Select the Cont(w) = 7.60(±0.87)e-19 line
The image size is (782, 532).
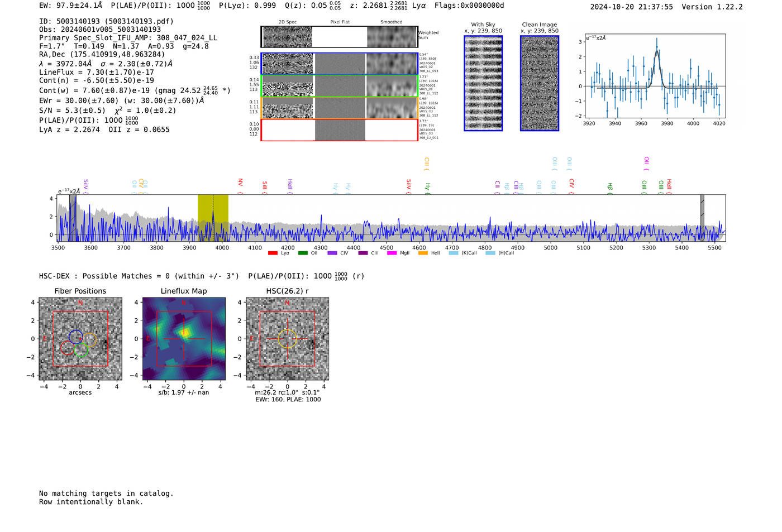click(135, 90)
